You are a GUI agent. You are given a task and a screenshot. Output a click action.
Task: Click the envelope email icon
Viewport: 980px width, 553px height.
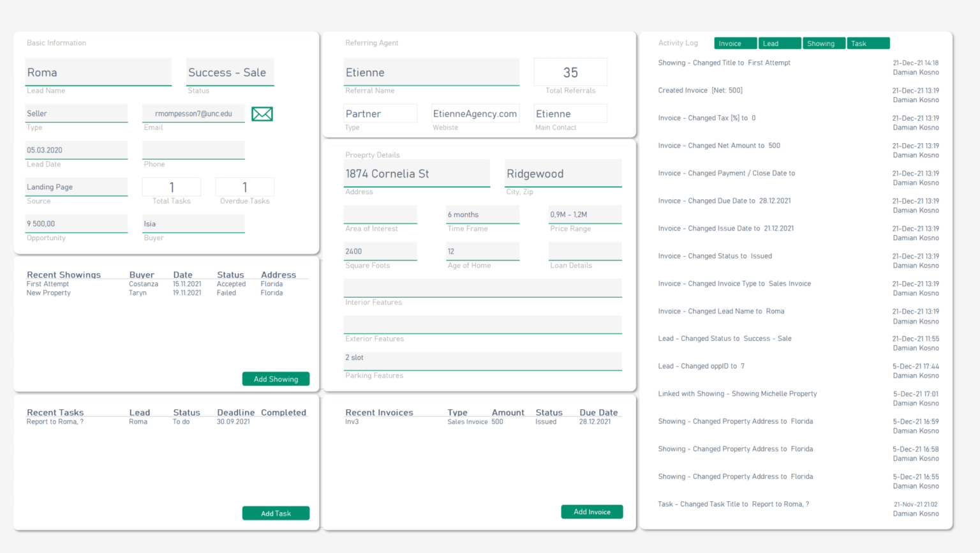(262, 114)
